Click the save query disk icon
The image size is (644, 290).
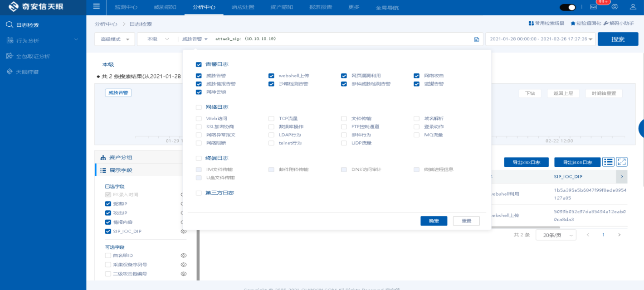click(x=476, y=39)
